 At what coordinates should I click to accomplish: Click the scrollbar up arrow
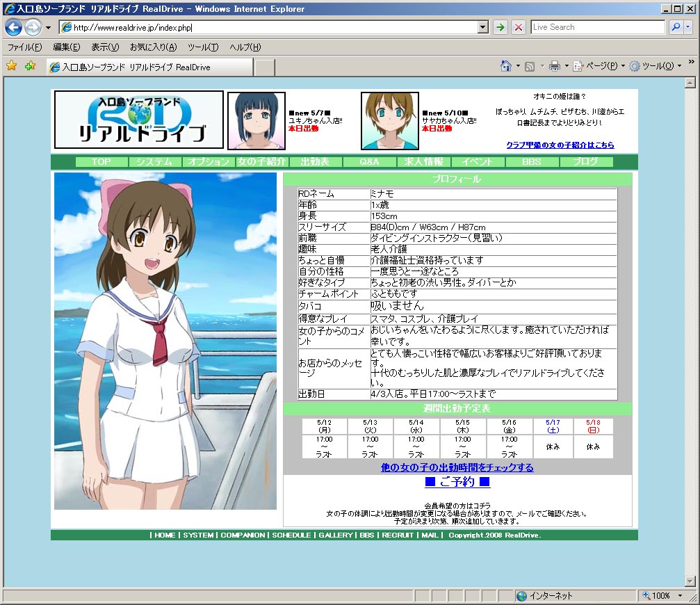690,83
